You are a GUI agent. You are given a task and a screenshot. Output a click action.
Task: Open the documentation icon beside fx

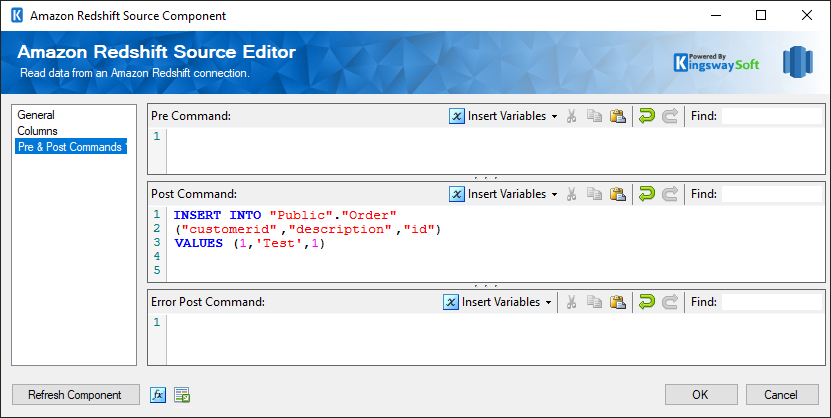[182, 395]
